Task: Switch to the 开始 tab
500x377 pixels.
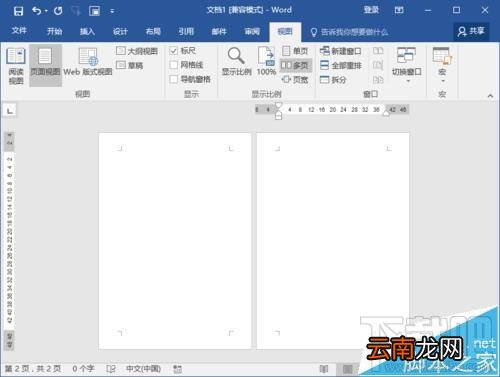Action: click(x=54, y=31)
